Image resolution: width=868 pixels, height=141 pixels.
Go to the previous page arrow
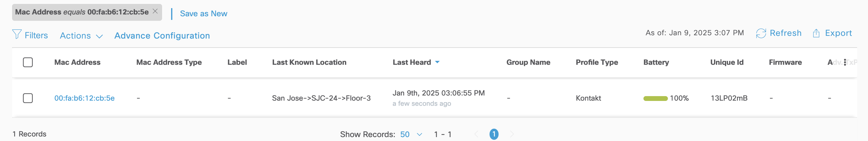point(477,134)
